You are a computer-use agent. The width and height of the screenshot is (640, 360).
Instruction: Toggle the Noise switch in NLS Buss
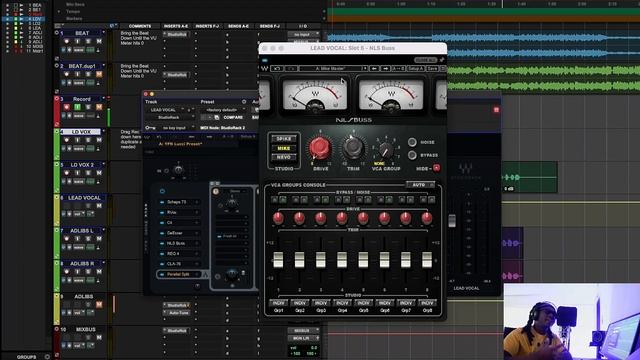point(412,142)
